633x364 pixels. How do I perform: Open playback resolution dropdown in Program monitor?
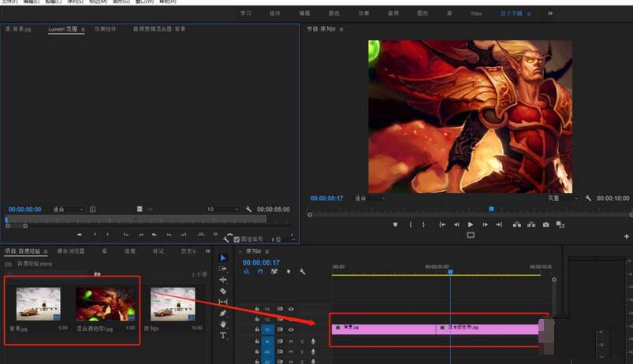tap(563, 199)
